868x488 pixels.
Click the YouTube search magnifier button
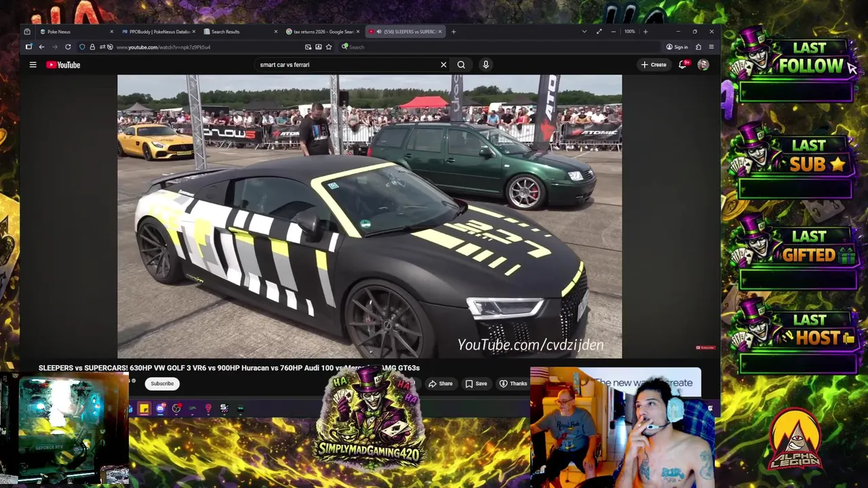coord(461,64)
